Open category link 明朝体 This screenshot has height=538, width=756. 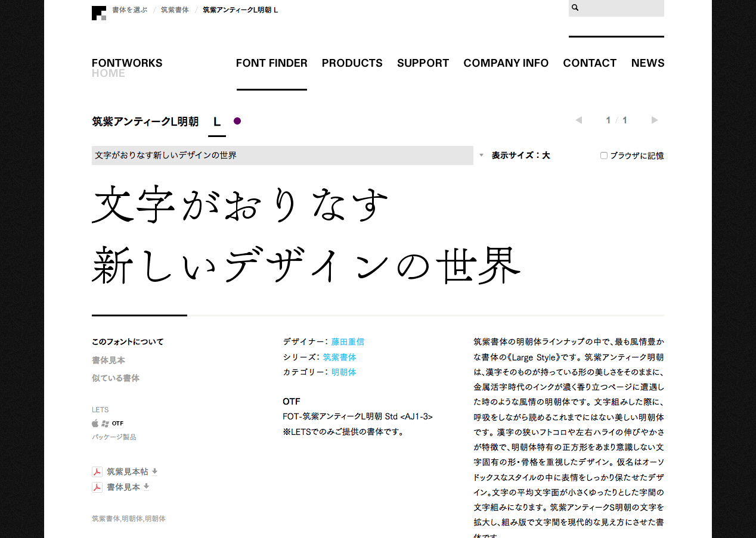coord(344,372)
